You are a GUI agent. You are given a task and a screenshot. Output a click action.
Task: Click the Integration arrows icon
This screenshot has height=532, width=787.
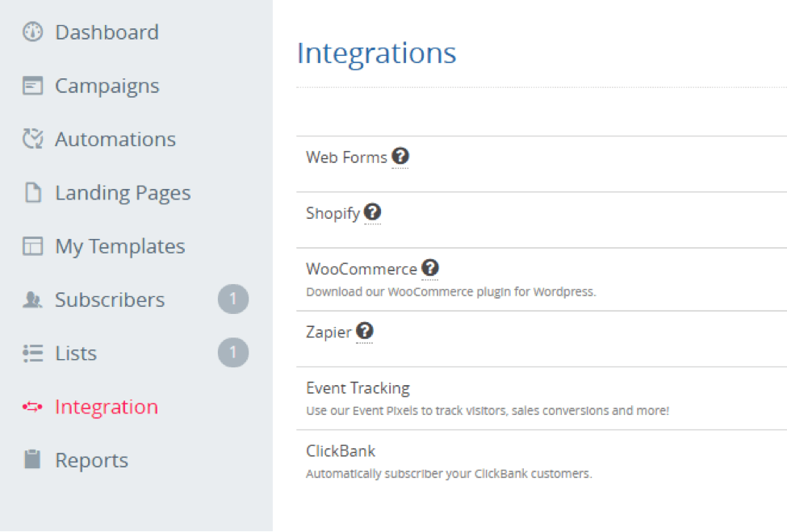(32, 407)
